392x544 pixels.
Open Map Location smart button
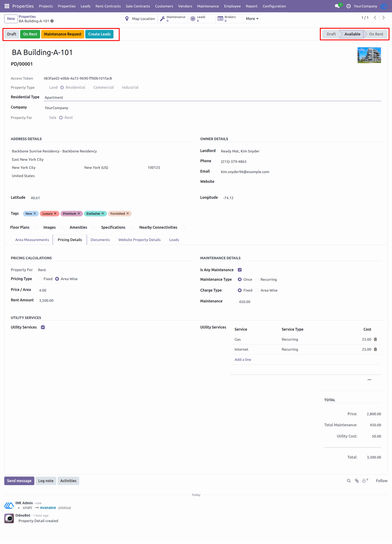[140, 19]
